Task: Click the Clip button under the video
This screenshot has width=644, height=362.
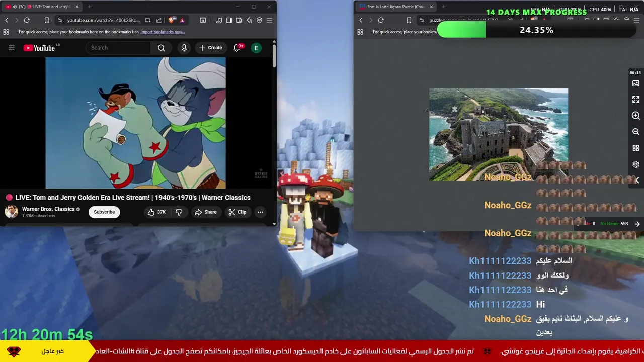Action: click(x=237, y=212)
